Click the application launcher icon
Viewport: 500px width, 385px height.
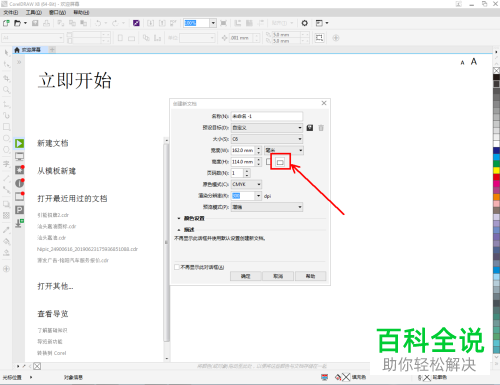tap(320, 23)
